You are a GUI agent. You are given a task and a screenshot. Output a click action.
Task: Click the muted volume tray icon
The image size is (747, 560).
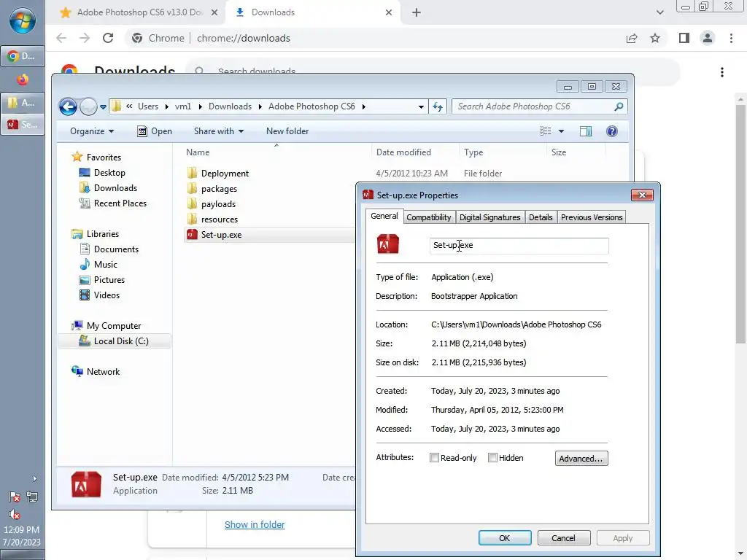(15, 514)
